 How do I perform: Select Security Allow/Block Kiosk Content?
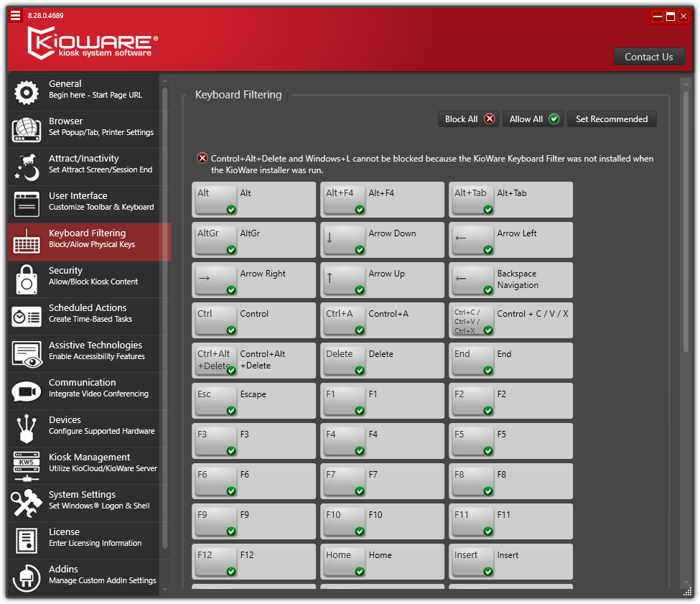tap(89, 279)
